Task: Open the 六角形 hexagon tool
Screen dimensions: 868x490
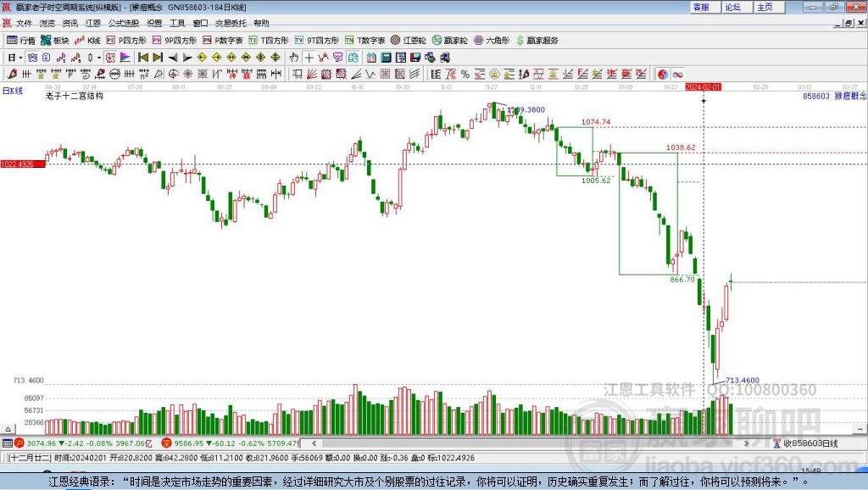Action: pyautogui.click(x=492, y=41)
